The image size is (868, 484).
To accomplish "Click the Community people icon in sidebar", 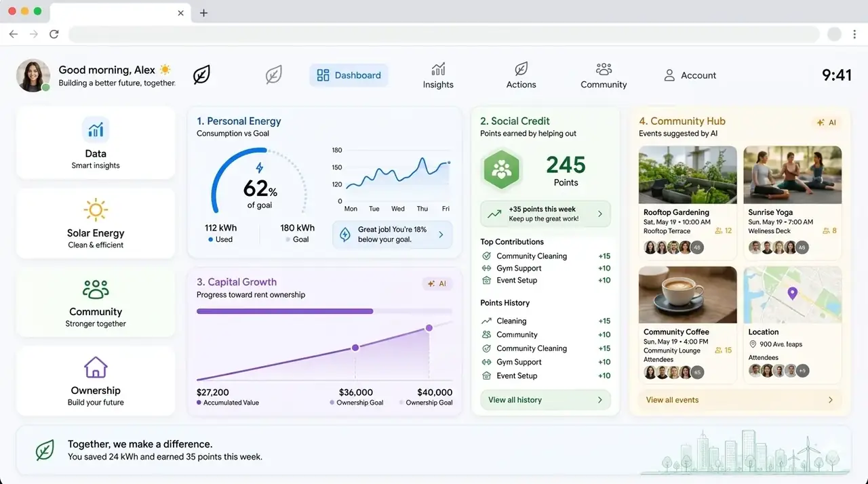I will click(x=96, y=289).
